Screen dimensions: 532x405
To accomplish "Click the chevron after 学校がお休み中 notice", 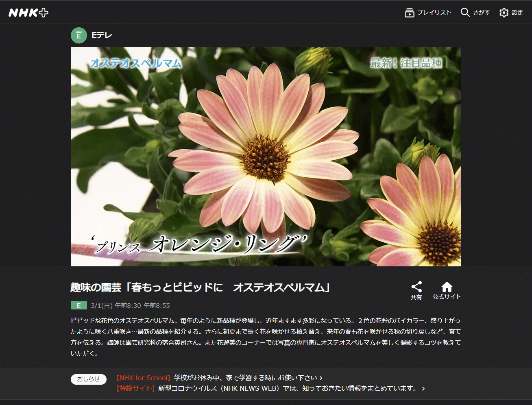I will [321, 378].
